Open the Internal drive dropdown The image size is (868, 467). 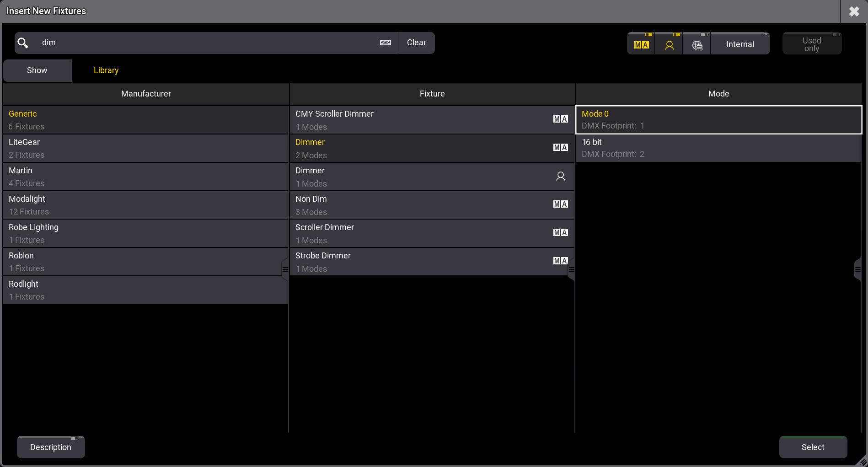point(740,44)
